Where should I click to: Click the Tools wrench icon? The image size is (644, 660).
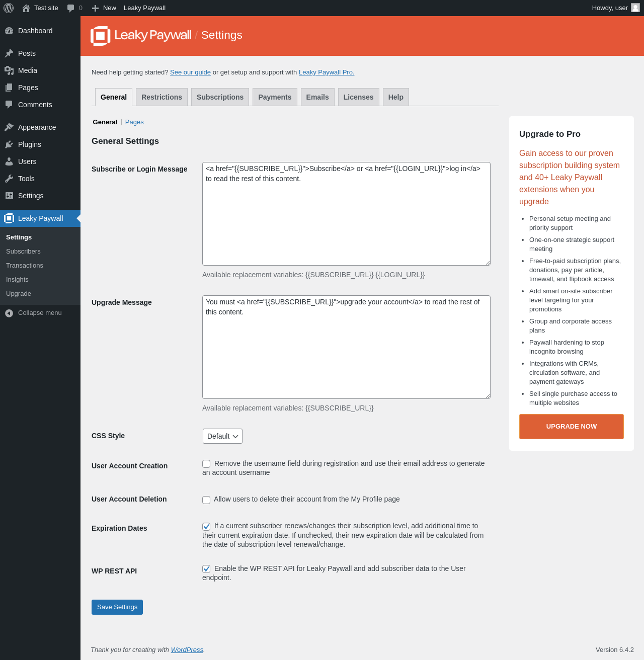click(x=9, y=179)
